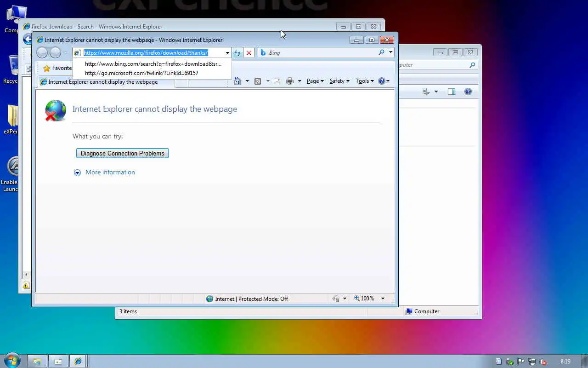Click the Print printer icon
The width and height of the screenshot is (588, 368).
[290, 81]
